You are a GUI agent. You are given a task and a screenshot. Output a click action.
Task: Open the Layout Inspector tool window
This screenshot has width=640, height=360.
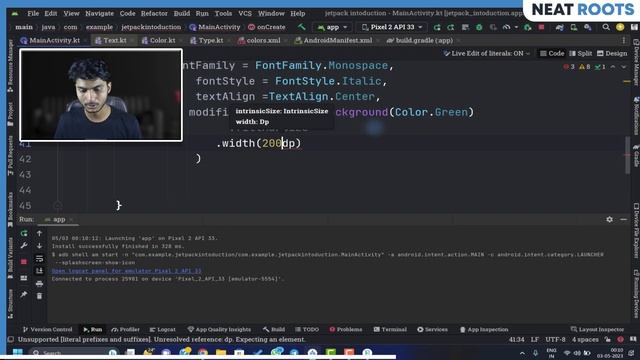pyautogui.click(x=597, y=329)
